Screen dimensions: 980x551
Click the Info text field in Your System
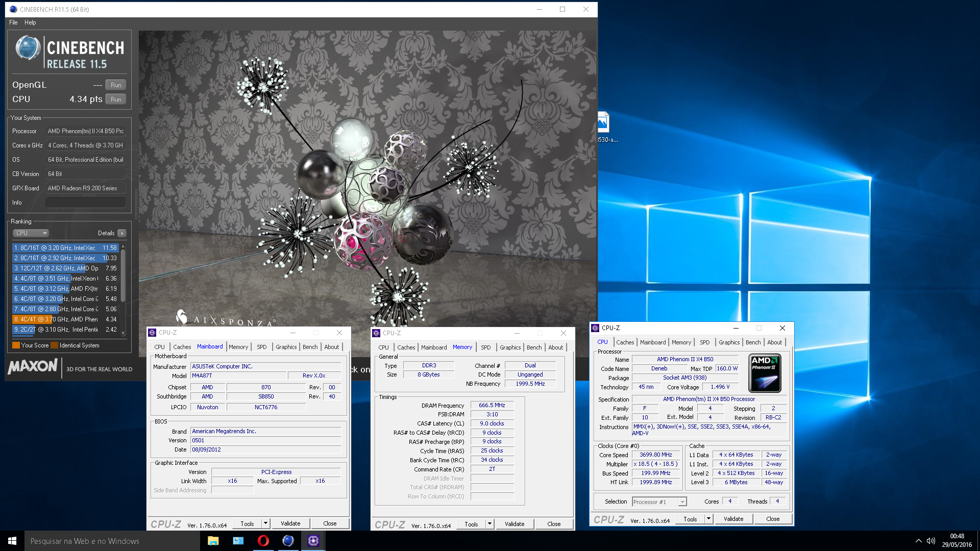tap(86, 203)
